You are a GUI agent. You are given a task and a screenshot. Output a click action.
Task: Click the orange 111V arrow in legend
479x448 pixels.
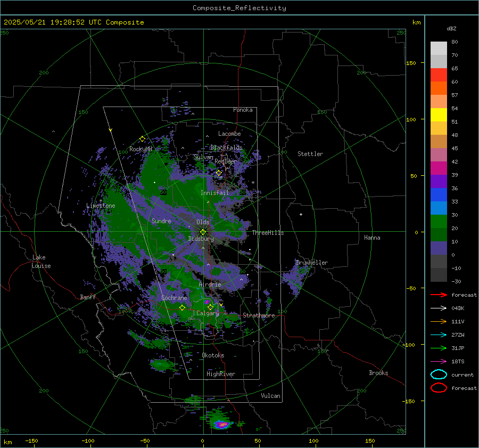point(439,321)
